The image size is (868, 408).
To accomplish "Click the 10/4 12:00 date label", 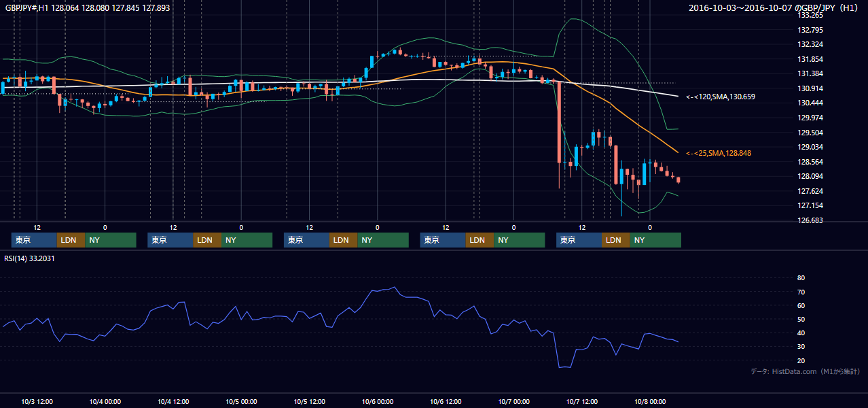I will tap(173, 402).
